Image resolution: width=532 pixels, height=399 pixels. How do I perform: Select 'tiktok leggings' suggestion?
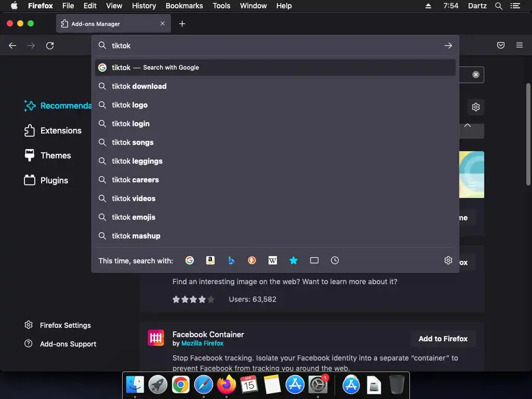(x=275, y=161)
